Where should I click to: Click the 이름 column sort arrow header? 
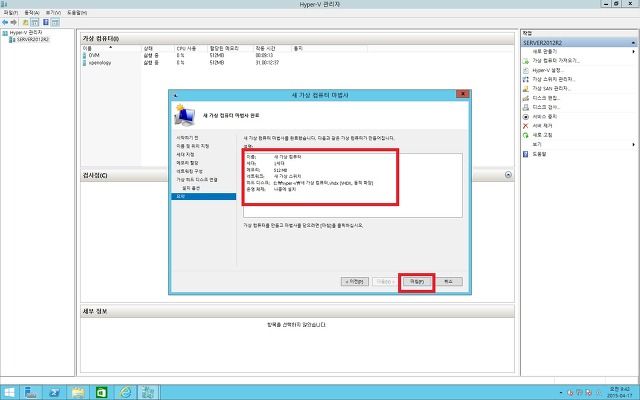point(110,47)
